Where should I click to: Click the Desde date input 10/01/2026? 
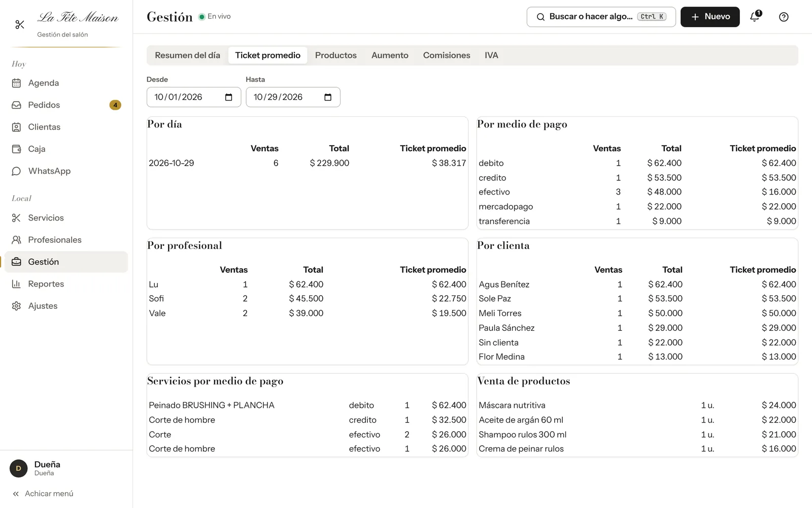pos(193,97)
